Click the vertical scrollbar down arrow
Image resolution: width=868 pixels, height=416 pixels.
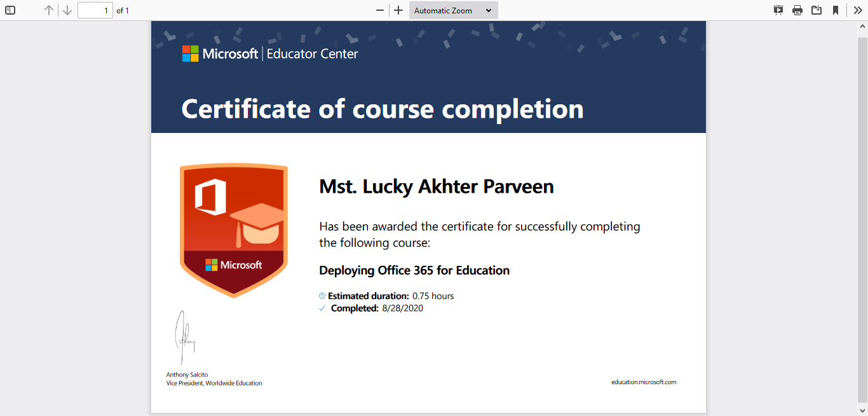[x=863, y=411]
